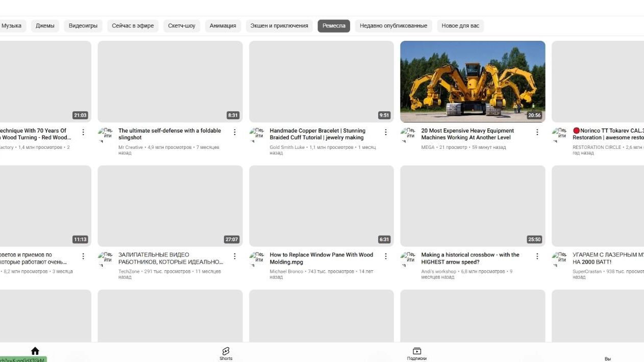Select the Новое для вас chip

(x=460, y=25)
